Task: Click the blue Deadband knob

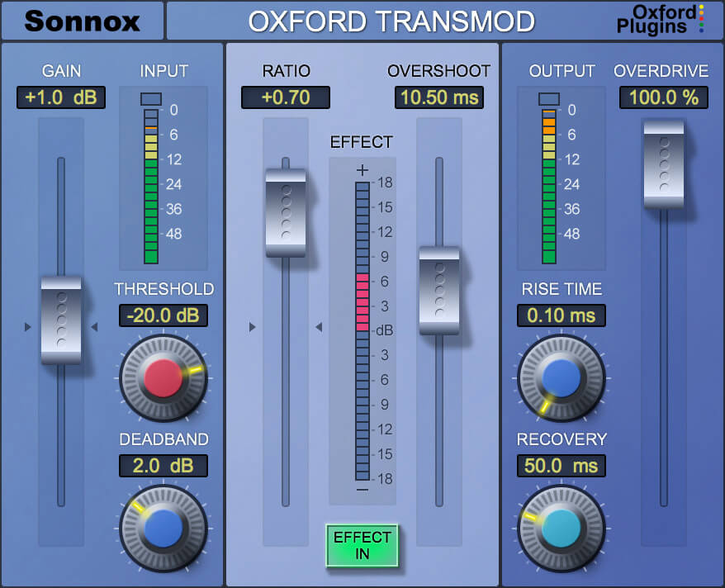Action: pos(163,526)
